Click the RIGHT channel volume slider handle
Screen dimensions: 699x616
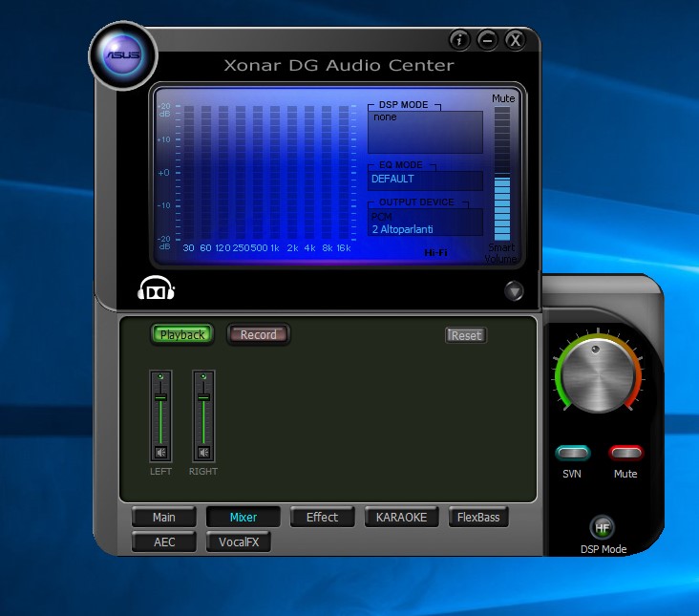point(203,397)
